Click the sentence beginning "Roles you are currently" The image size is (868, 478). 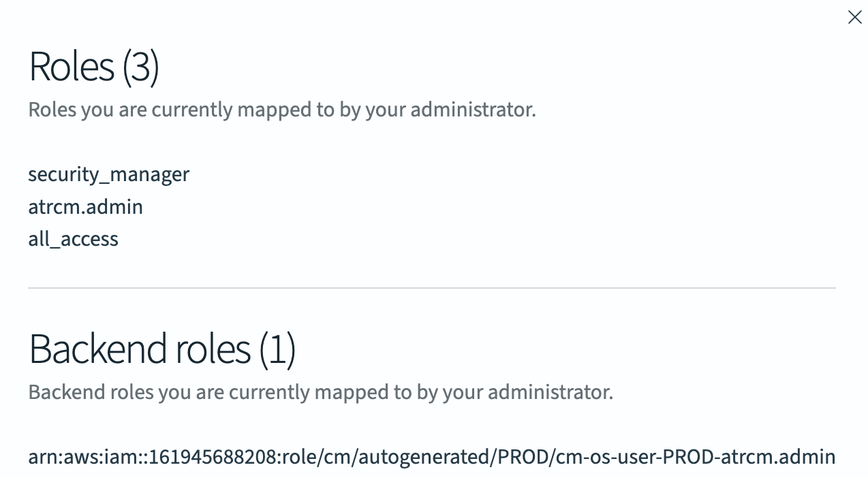[x=281, y=110]
